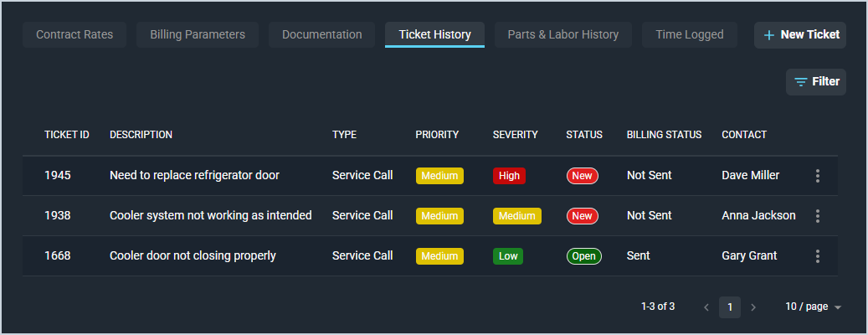Open kebab menu for ticket 1945
The image size is (868, 335).
coord(818,176)
